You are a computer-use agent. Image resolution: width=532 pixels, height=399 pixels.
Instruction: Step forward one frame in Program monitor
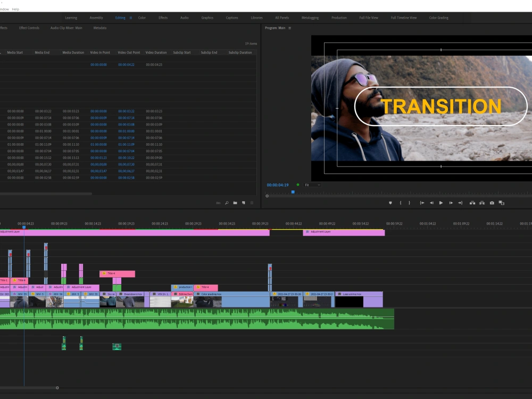point(451,203)
